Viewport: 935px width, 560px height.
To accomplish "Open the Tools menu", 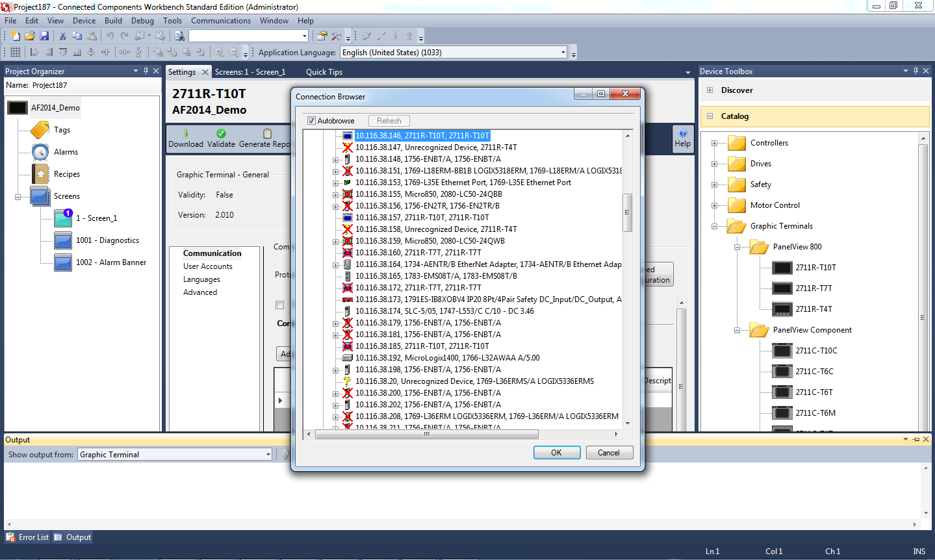I will [172, 21].
